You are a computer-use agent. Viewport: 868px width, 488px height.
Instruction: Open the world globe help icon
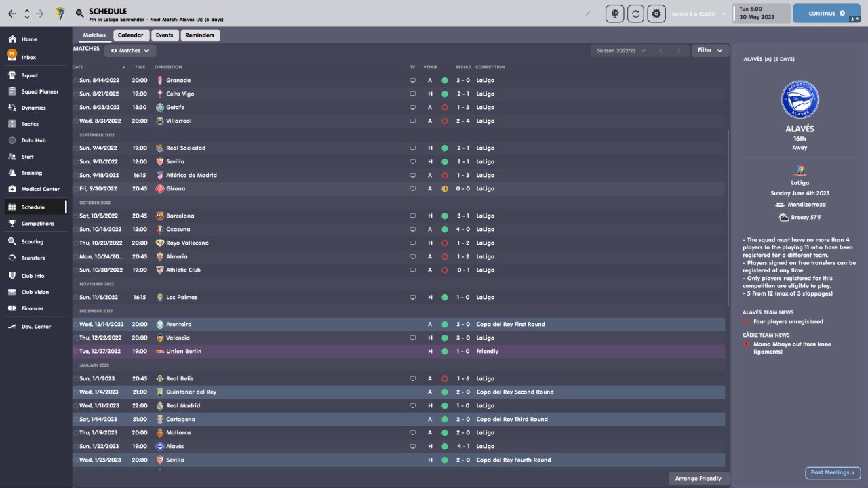click(x=614, y=14)
